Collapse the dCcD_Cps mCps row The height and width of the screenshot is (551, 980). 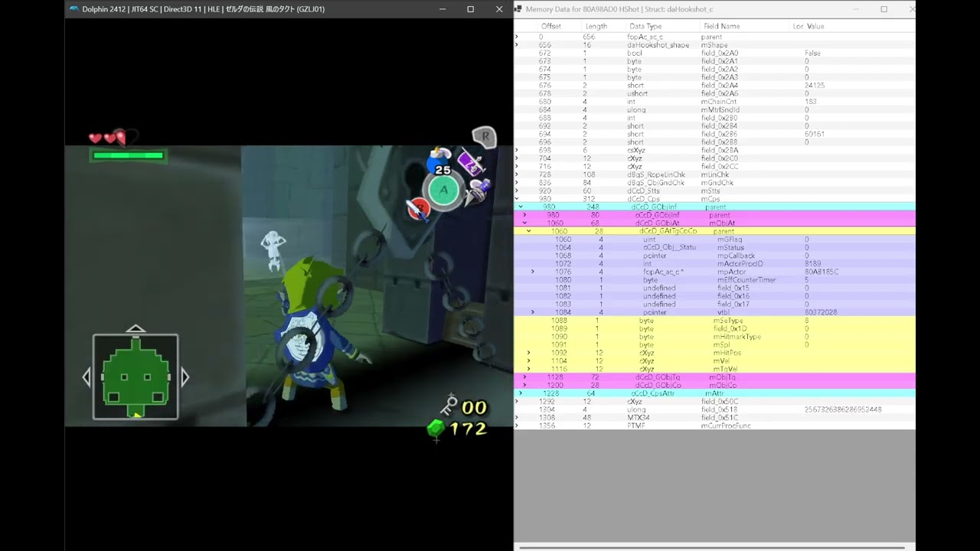(517, 199)
